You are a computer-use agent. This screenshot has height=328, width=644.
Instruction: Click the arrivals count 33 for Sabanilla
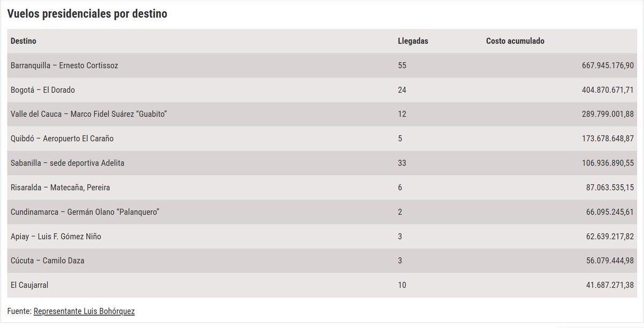tap(402, 163)
